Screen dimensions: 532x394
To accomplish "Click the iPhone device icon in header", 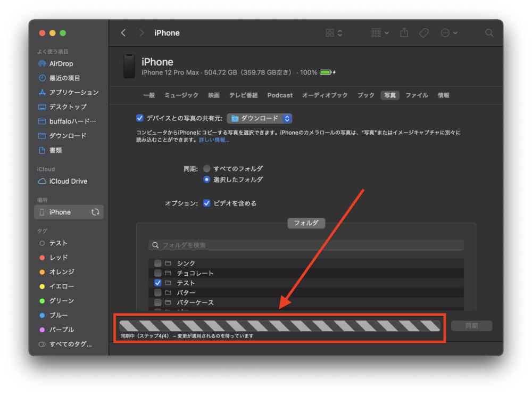I will click(129, 66).
